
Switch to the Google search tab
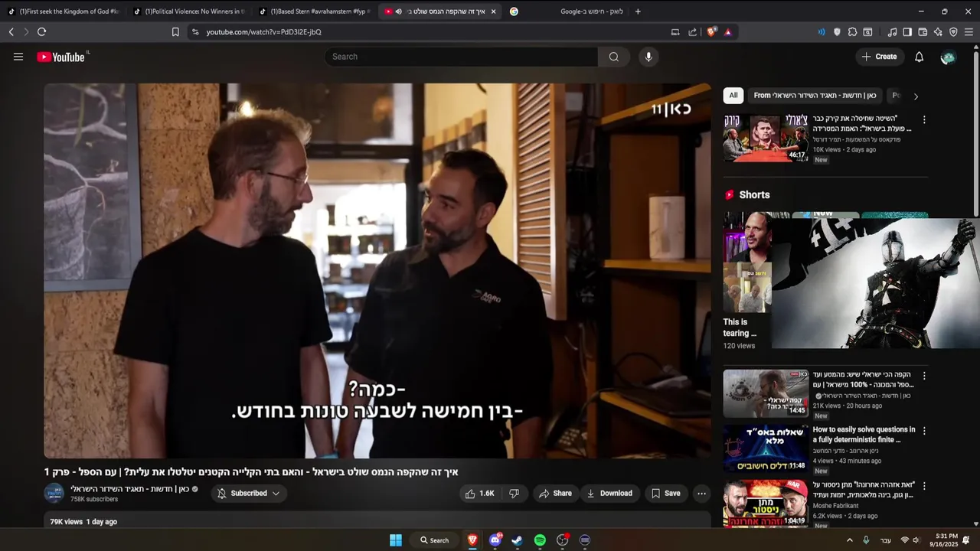click(567, 11)
